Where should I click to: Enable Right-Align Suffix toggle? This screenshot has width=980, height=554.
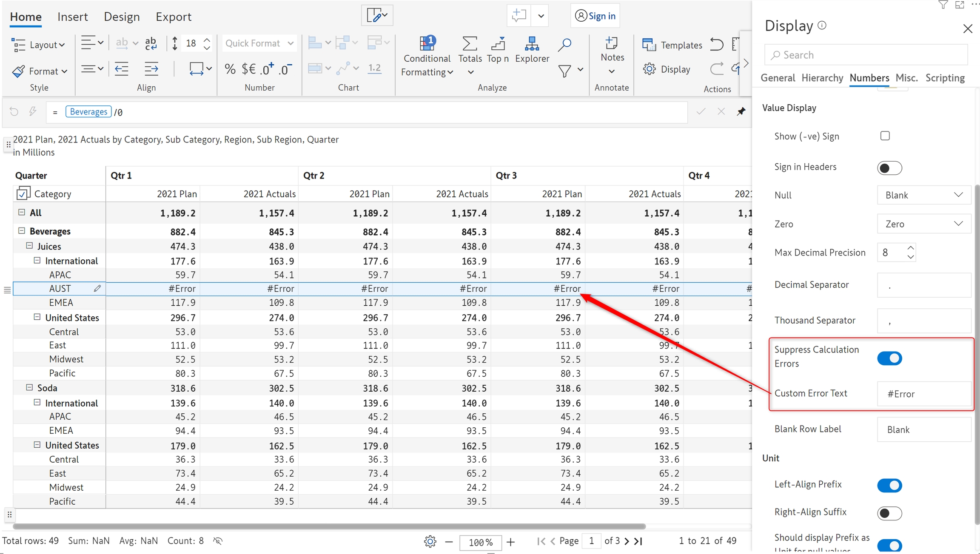click(889, 513)
